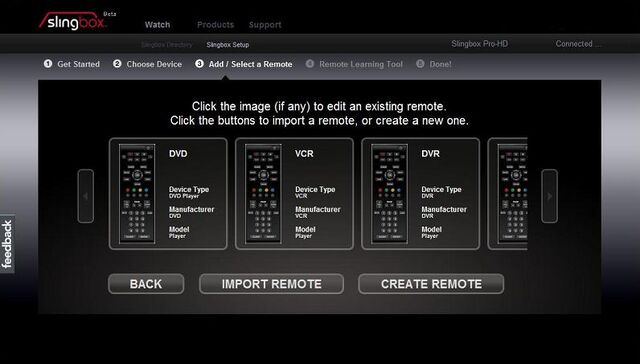Image resolution: width=640 pixels, height=364 pixels.
Task: Select step 4 Remote Learning Tool
Action: coord(354,64)
